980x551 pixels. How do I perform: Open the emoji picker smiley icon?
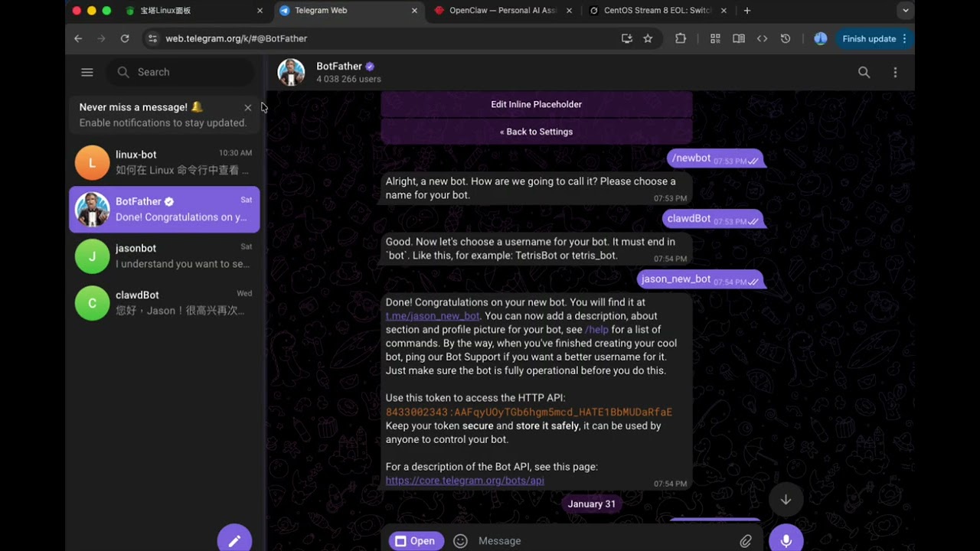click(x=460, y=541)
